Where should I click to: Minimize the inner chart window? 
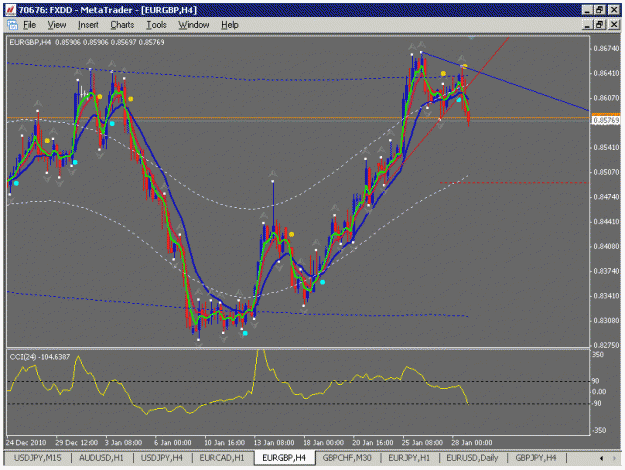587,25
